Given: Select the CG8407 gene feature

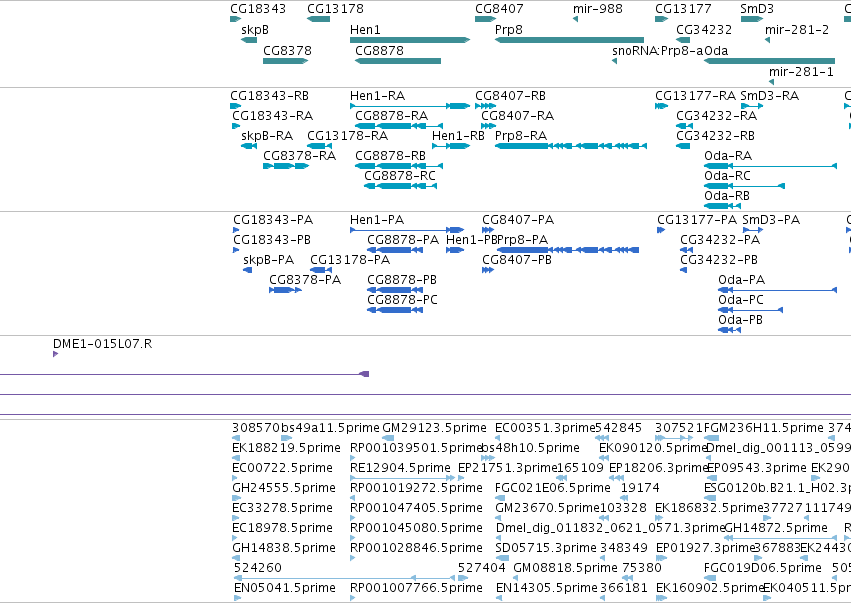Looking at the screenshot, I should coord(485,19).
